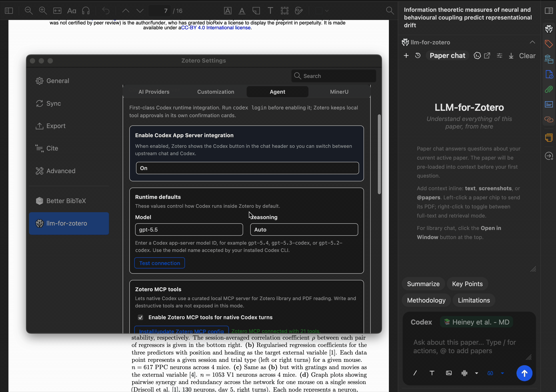Screen dimensions: 556x392
Task: Switch to the MinerU tab
Action: coord(339,92)
